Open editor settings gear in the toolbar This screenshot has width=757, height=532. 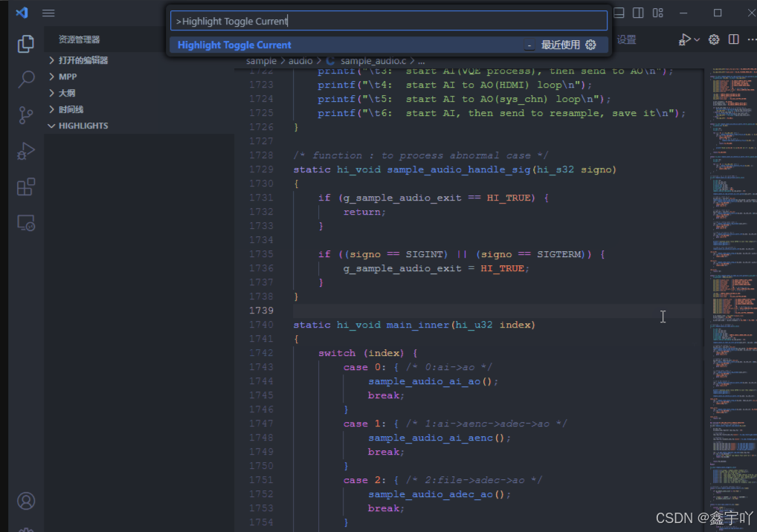(713, 39)
